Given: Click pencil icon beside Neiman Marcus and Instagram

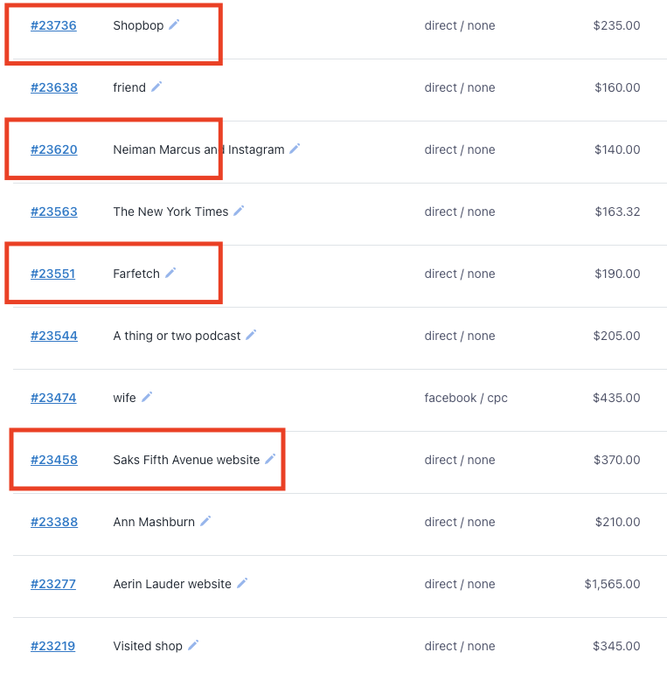Looking at the screenshot, I should point(295,149).
